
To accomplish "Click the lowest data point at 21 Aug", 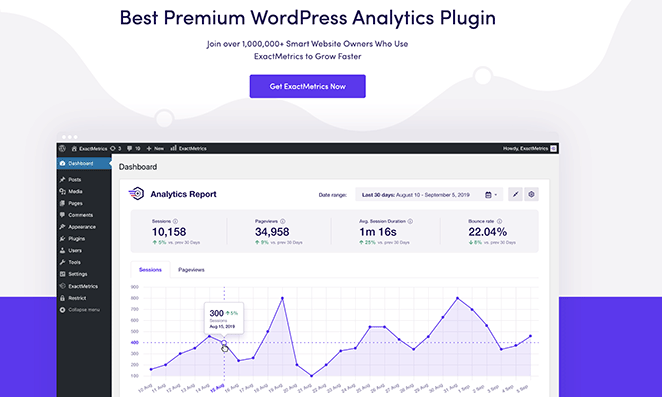I will tap(312, 375).
